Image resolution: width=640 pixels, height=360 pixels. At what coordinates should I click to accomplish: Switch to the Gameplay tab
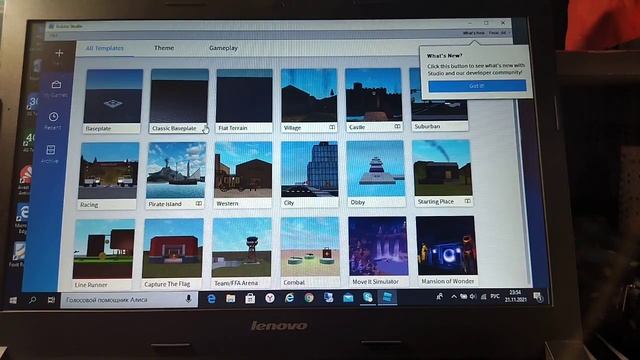223,48
